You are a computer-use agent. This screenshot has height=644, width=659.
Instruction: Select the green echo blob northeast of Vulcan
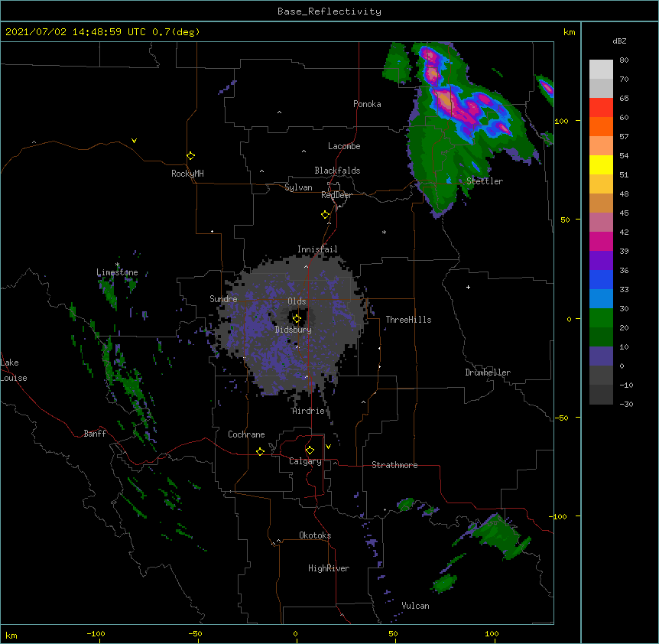[x=444, y=584]
